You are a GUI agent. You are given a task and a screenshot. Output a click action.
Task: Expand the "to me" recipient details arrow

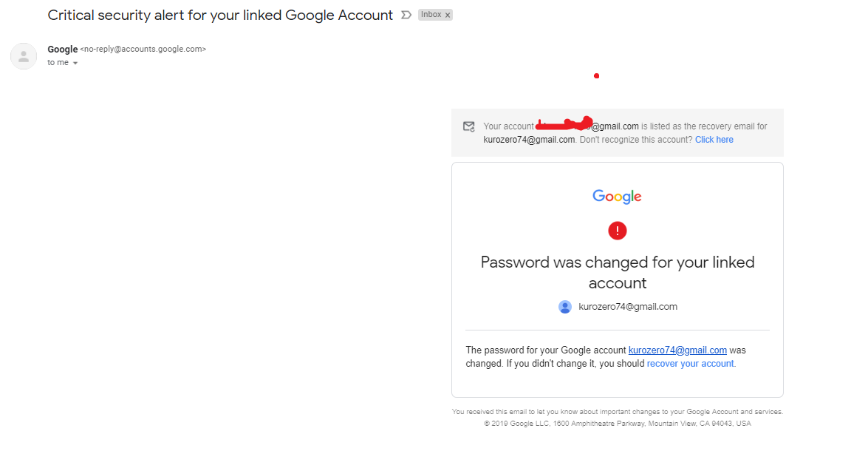(x=75, y=63)
